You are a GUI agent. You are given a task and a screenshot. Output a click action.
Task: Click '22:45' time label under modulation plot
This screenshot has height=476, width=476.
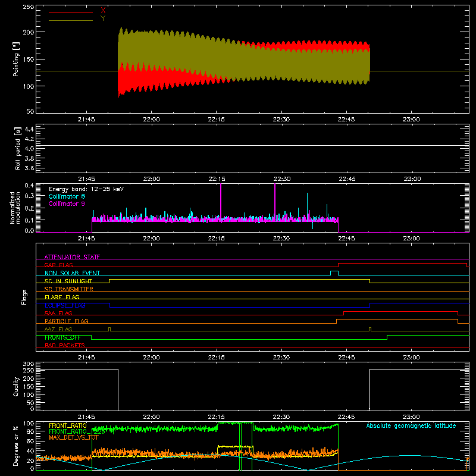tap(346, 239)
